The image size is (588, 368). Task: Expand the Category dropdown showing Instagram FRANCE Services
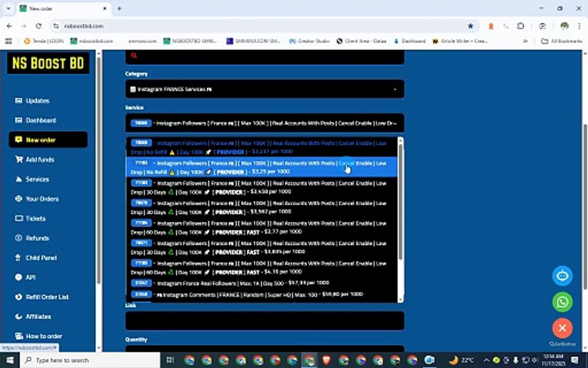[x=265, y=89]
